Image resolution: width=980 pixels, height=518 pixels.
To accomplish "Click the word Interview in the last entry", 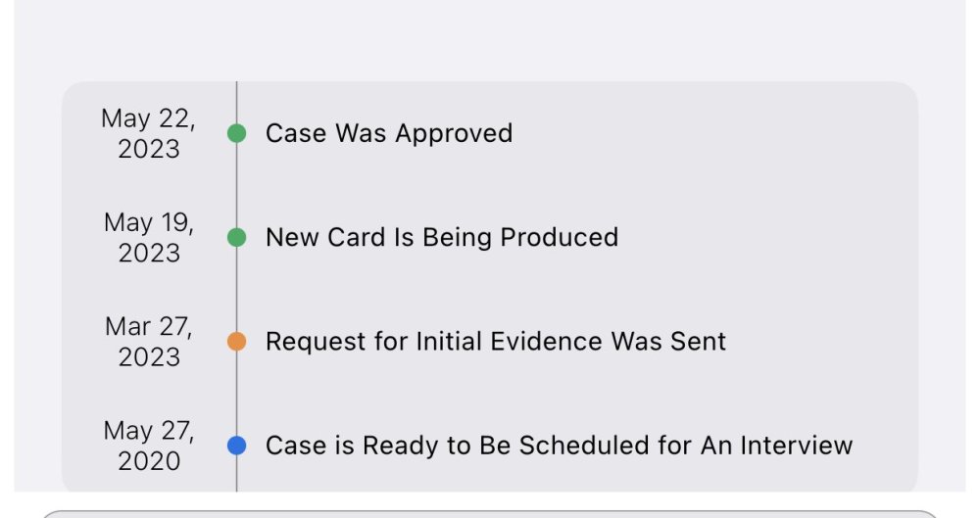I will click(796, 446).
